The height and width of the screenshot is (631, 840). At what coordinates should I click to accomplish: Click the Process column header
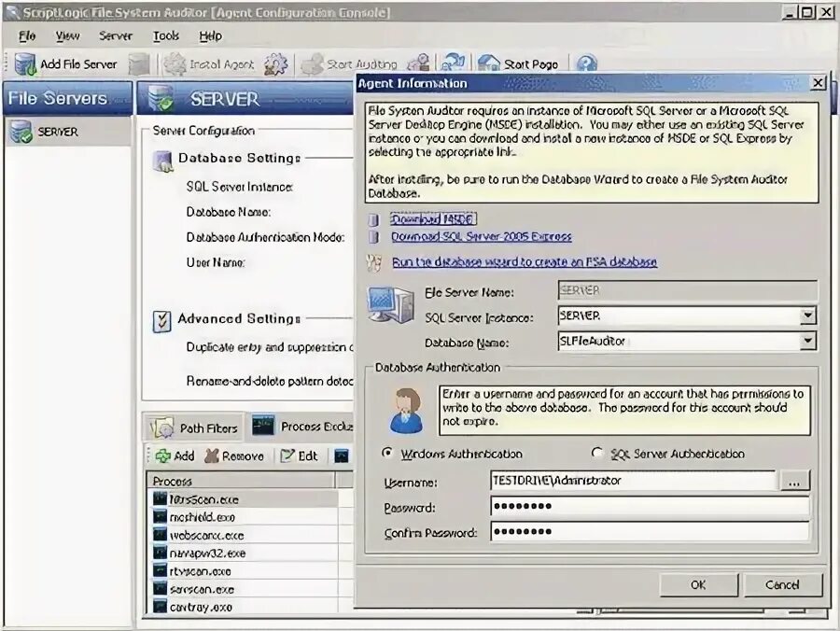[241, 481]
